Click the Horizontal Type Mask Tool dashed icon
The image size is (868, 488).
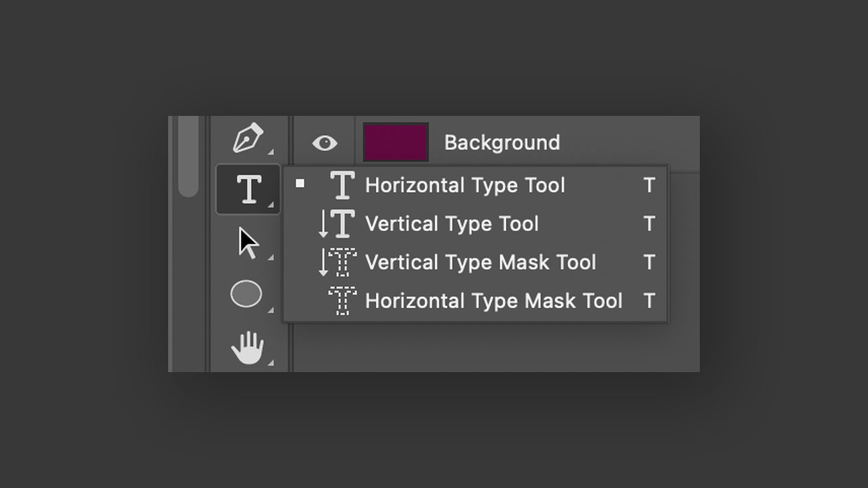[x=342, y=301]
